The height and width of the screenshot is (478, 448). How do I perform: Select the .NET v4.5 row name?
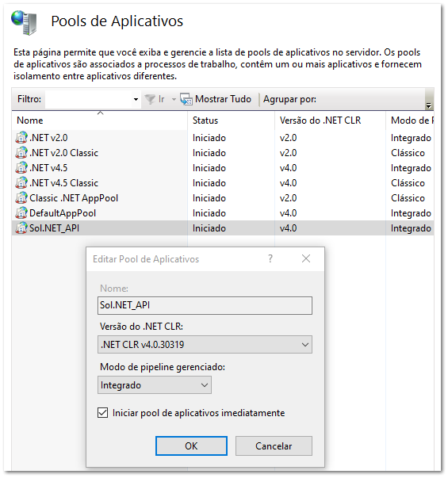[x=48, y=168]
